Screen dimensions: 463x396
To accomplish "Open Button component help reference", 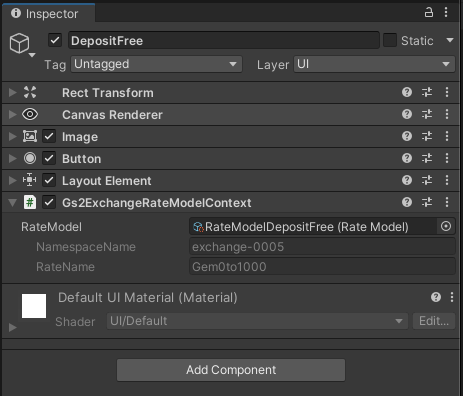I will pos(407,158).
